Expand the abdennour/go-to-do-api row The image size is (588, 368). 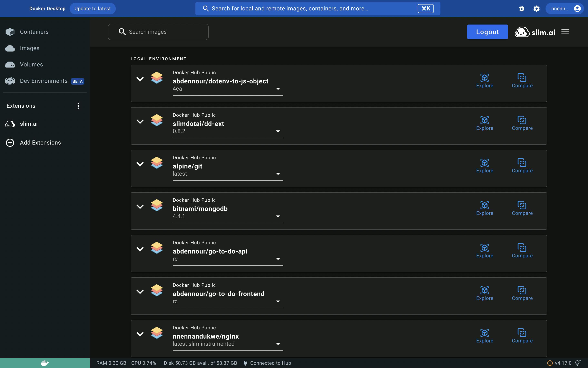click(x=140, y=249)
